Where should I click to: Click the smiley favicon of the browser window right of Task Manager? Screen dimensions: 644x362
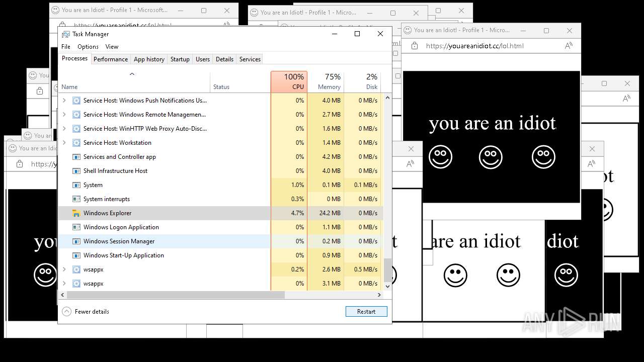[x=408, y=30]
